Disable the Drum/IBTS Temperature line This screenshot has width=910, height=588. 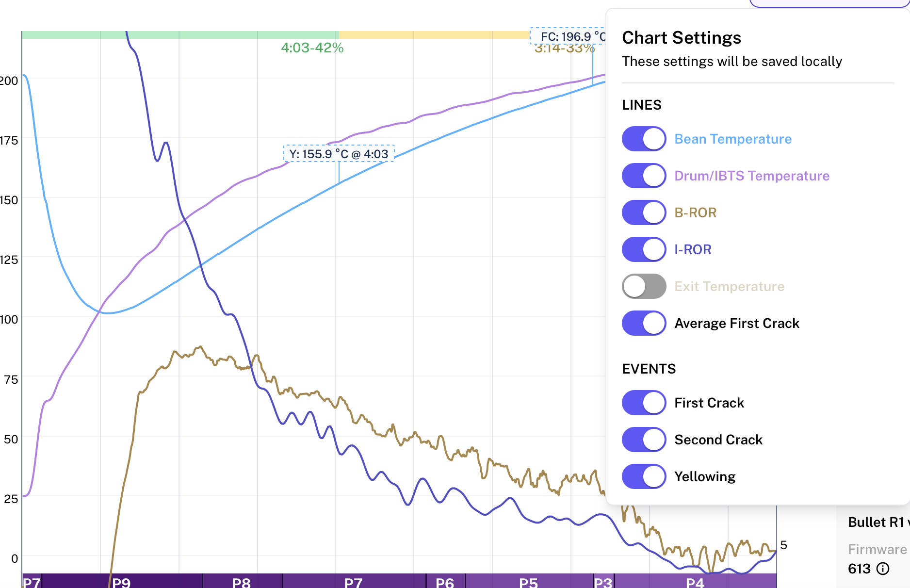pyautogui.click(x=644, y=176)
